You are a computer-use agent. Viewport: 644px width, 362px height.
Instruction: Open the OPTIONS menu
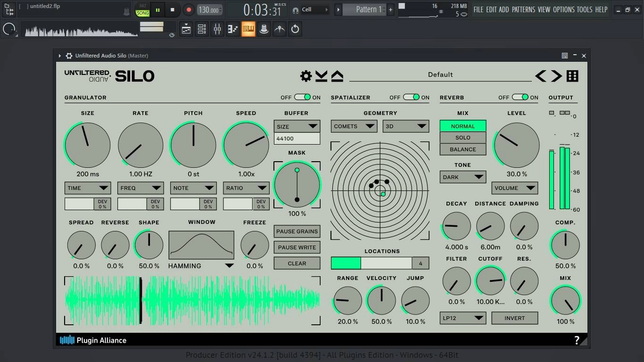click(563, 9)
